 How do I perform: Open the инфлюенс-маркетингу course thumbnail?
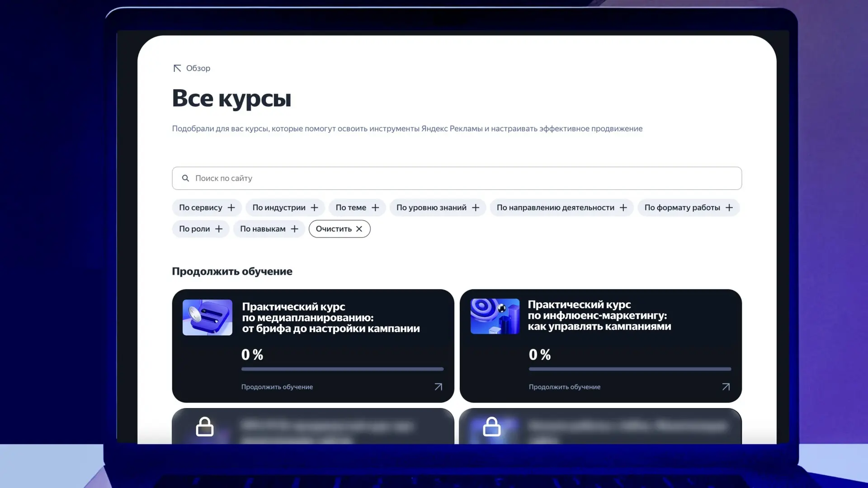(x=495, y=316)
